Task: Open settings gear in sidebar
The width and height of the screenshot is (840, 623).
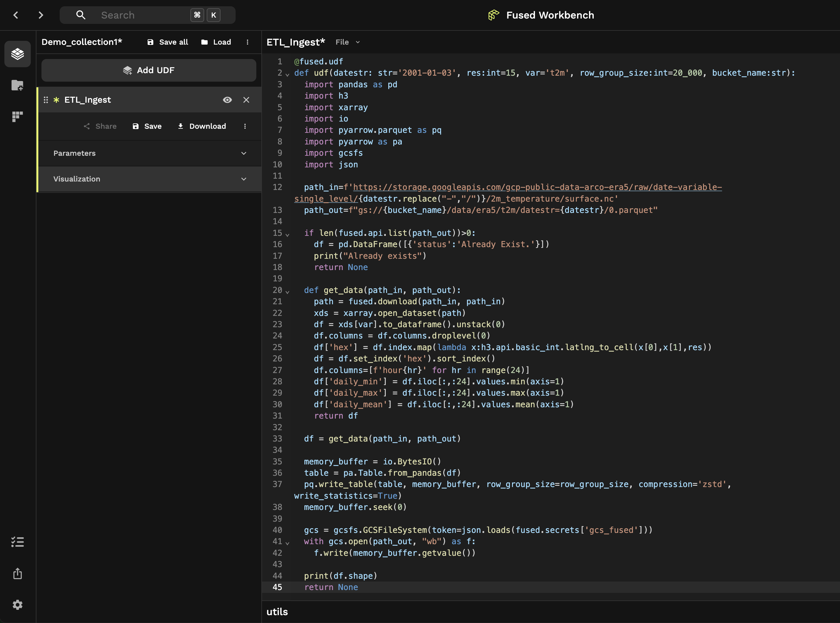Action: coord(18,605)
